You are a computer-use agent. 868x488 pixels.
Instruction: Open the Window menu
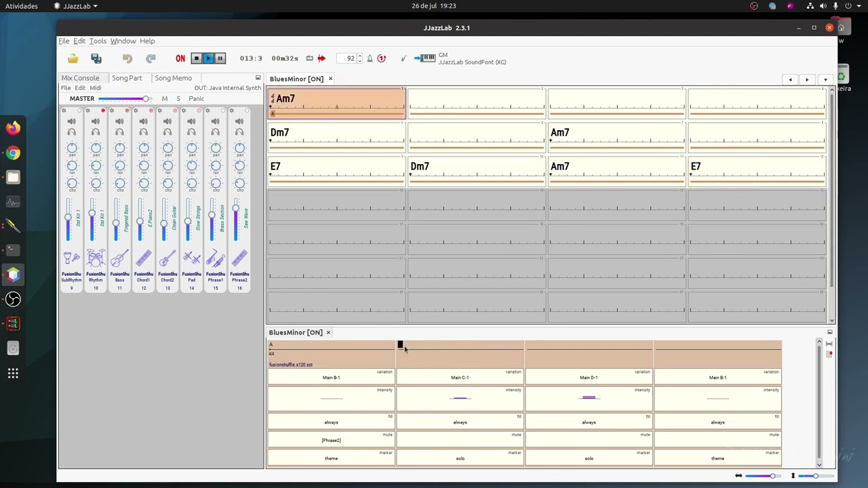123,41
